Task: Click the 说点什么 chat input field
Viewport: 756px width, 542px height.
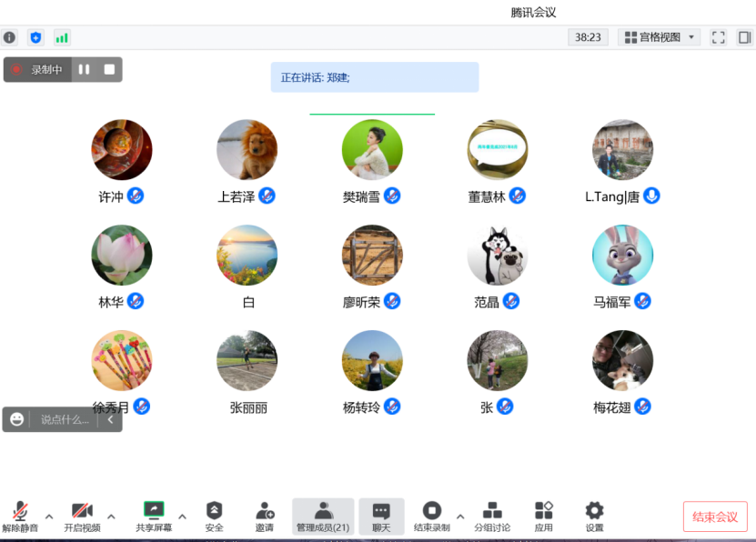Action: [x=66, y=419]
